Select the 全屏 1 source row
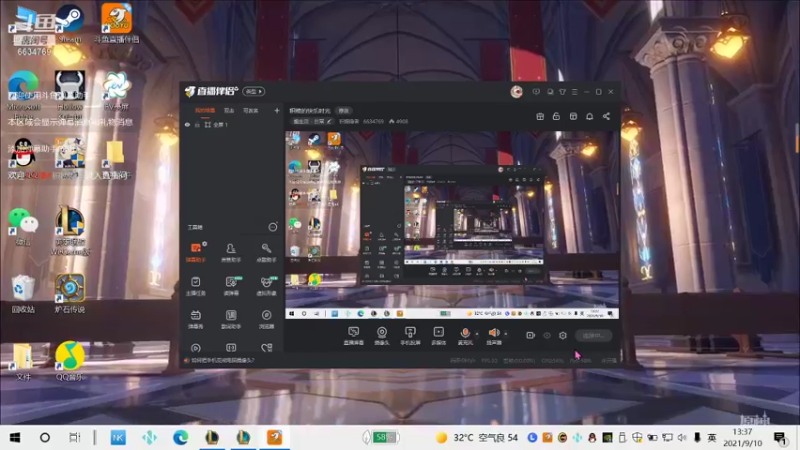This screenshot has height=450, width=800. 232,124
